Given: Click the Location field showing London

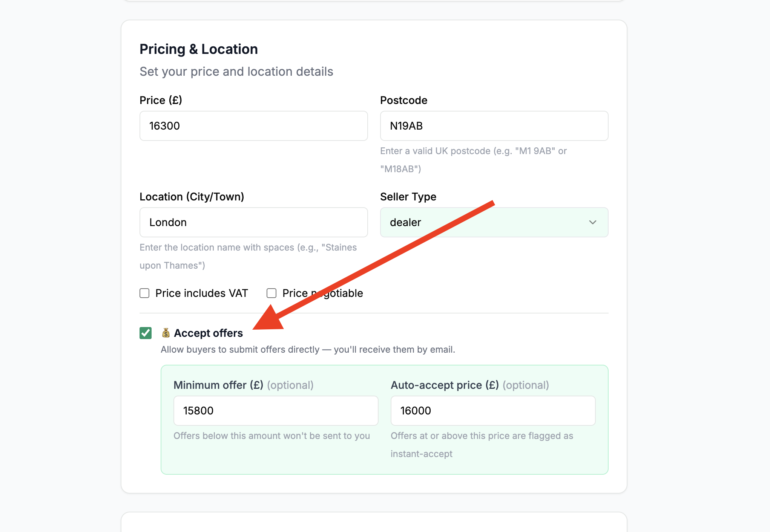Looking at the screenshot, I should coord(253,222).
